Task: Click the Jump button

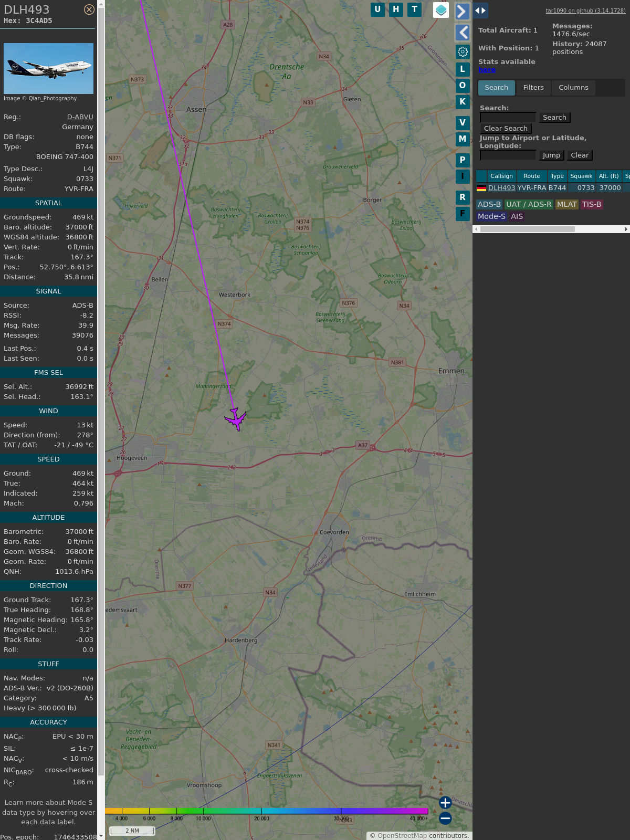Action: (551, 155)
